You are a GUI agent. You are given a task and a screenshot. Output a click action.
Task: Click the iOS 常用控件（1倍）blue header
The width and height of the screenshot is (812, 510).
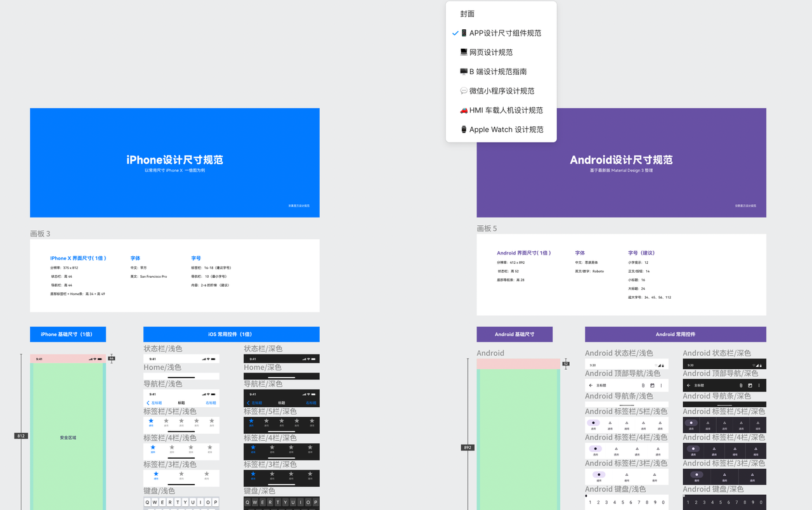[x=232, y=334]
